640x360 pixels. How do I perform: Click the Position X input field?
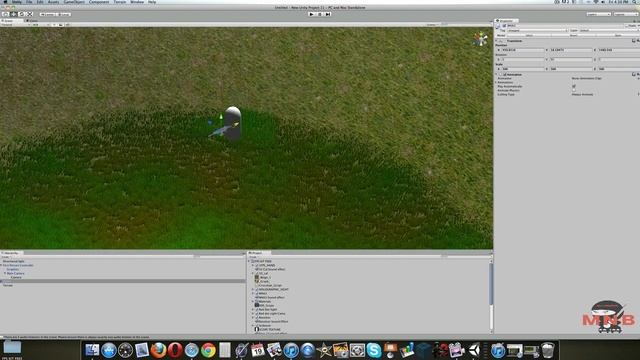coord(523,50)
